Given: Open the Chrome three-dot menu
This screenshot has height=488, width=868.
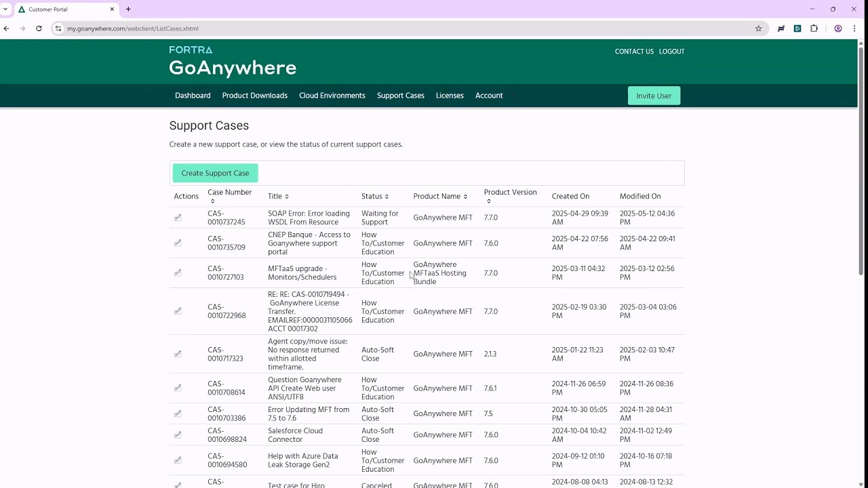Looking at the screenshot, I should click(x=854, y=28).
